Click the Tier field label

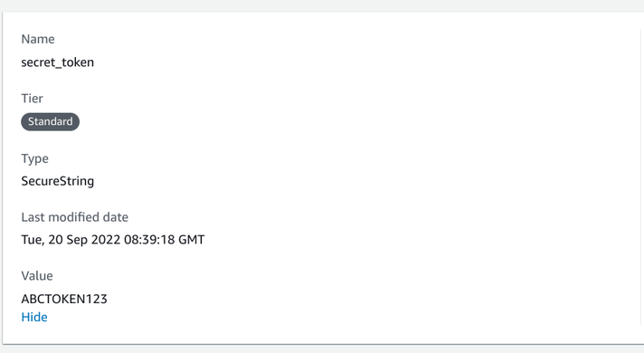pyautogui.click(x=32, y=99)
